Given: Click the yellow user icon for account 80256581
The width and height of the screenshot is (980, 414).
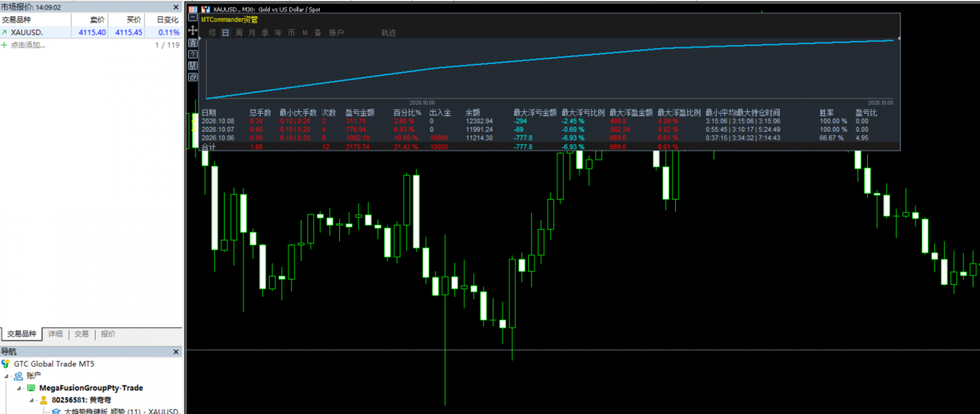Looking at the screenshot, I should click(x=44, y=399).
